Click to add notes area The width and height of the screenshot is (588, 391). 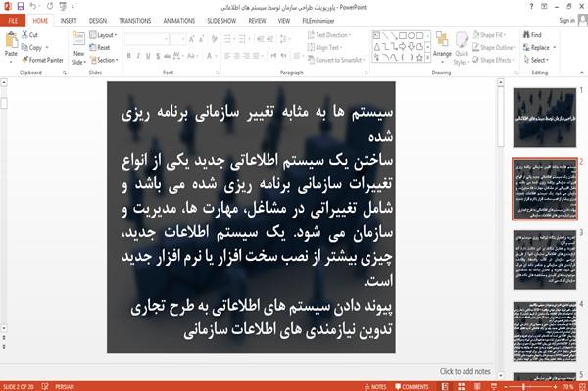pyautogui.click(x=465, y=371)
